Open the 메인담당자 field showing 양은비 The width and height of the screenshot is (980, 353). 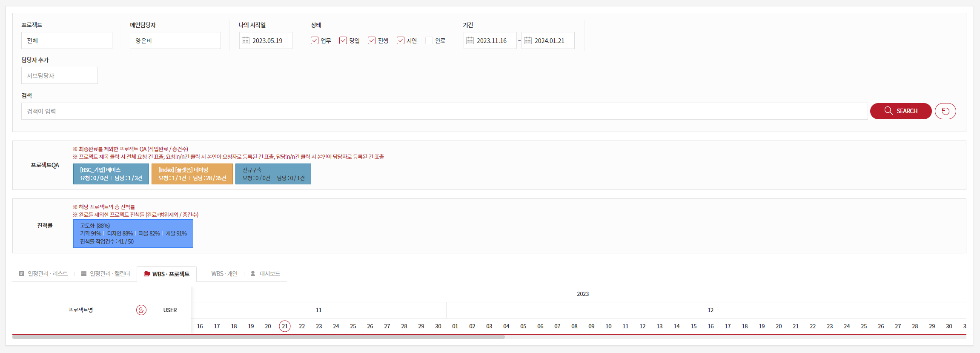click(175, 40)
